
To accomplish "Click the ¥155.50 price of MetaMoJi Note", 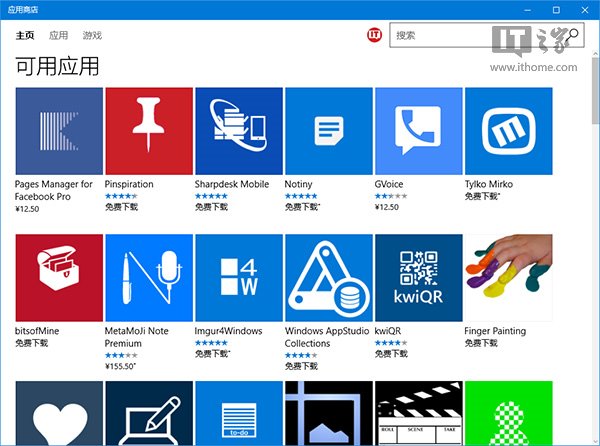I will [120, 366].
